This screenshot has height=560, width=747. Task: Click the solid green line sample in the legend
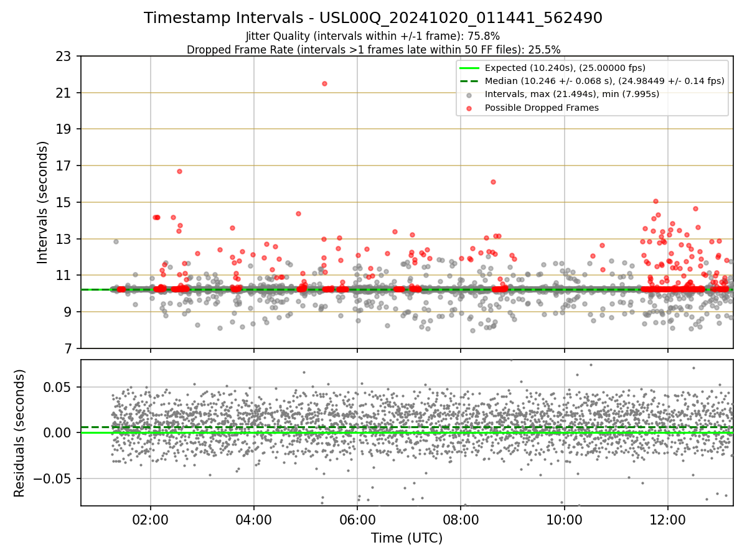click(470, 68)
